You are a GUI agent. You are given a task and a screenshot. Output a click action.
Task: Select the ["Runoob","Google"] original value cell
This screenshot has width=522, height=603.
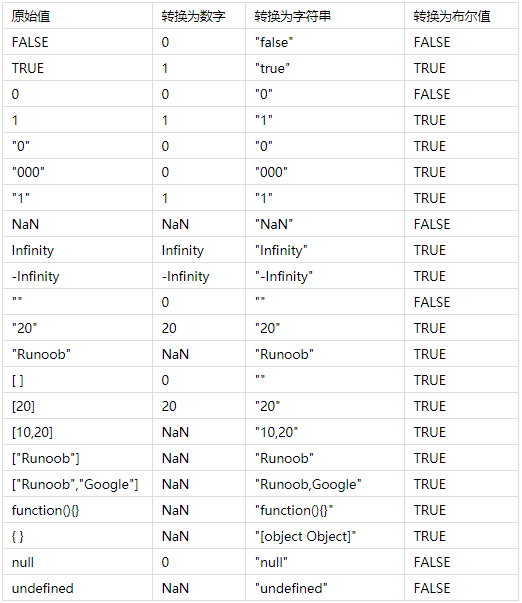tap(77, 484)
